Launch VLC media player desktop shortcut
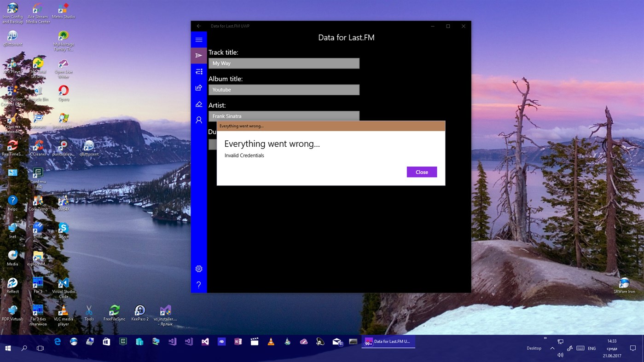The width and height of the screenshot is (644, 362). 64,316
